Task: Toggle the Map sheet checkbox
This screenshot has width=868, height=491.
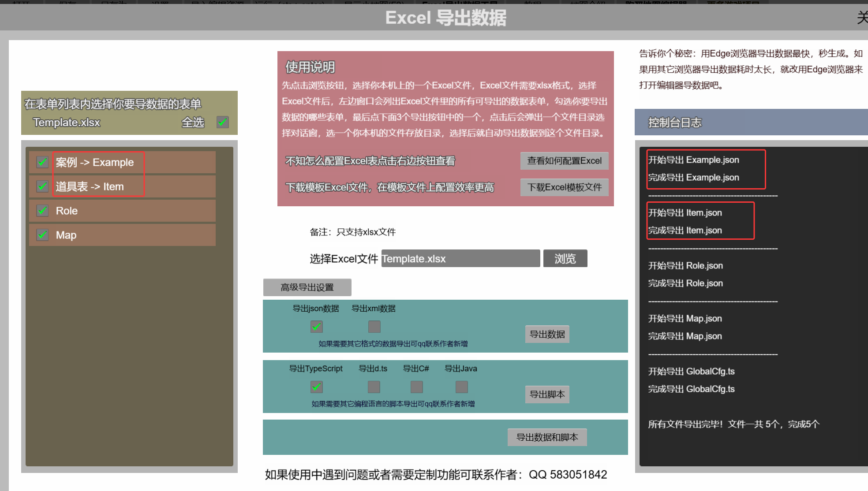Action: (42, 235)
